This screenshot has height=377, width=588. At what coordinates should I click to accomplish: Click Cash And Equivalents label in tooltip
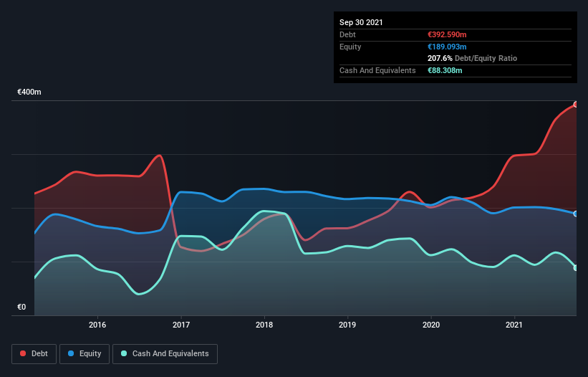click(x=377, y=70)
